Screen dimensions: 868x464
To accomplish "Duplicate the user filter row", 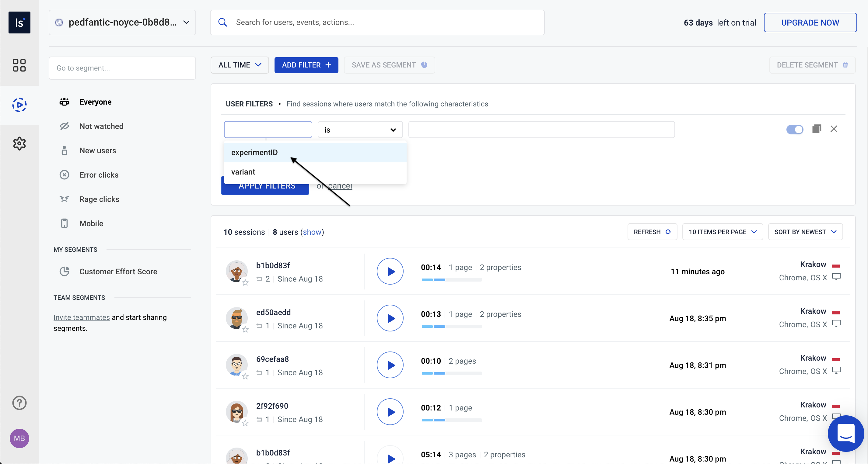I will click(817, 129).
